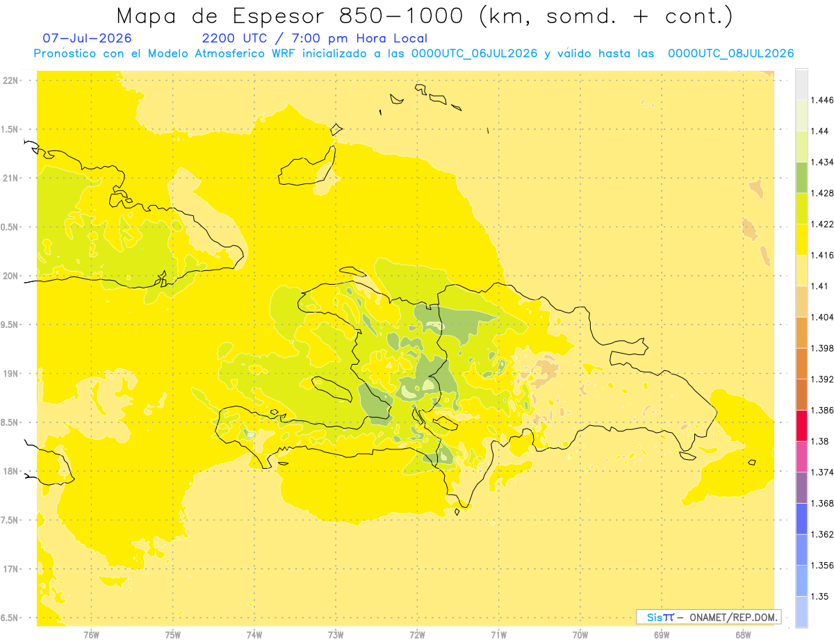Click the '21N' latitude label
Screen dimensions: 834x644
[x=10, y=178]
